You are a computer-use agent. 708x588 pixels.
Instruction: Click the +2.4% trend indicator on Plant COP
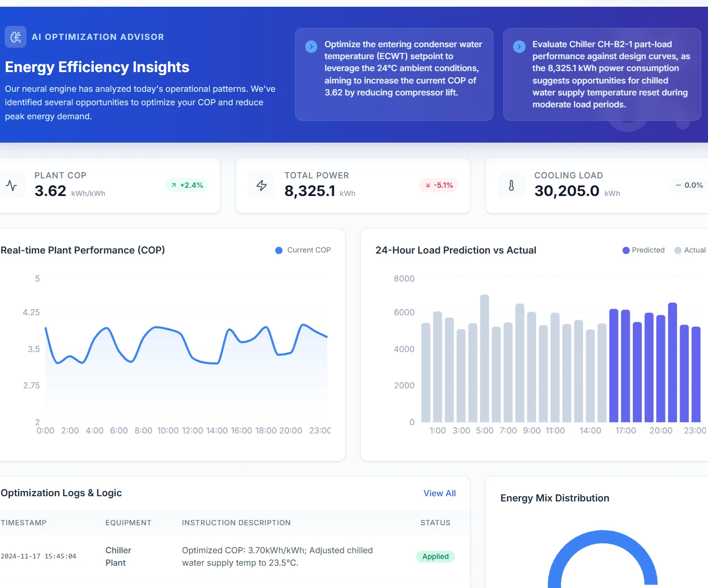click(x=187, y=185)
